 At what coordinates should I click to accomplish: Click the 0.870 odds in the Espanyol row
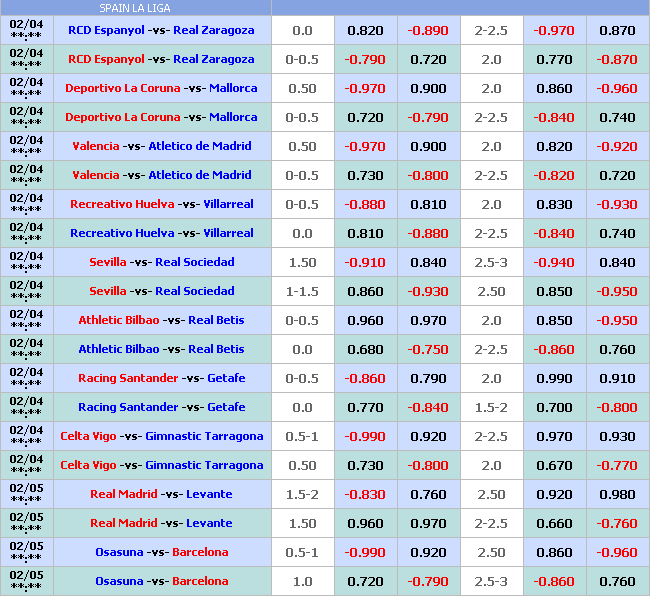coord(617,30)
